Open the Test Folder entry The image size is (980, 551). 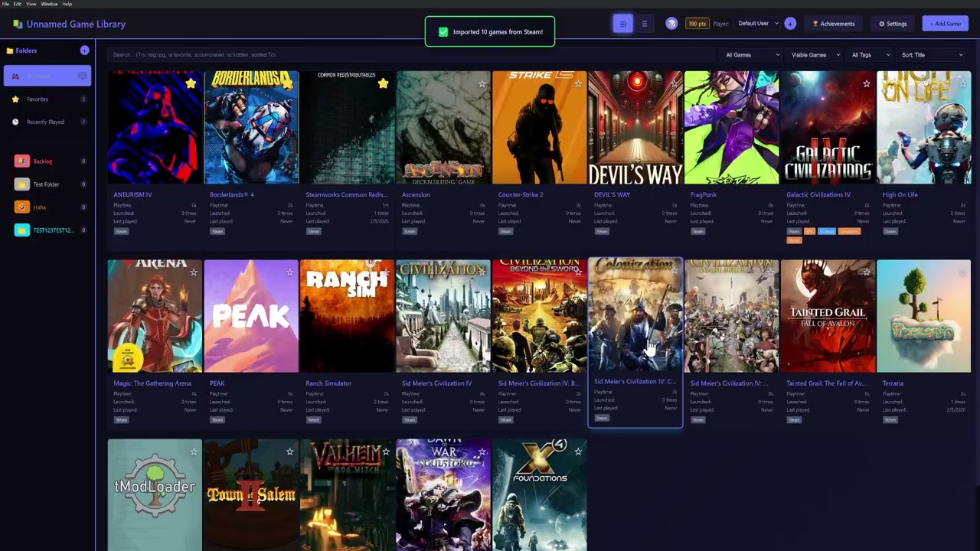click(x=47, y=184)
